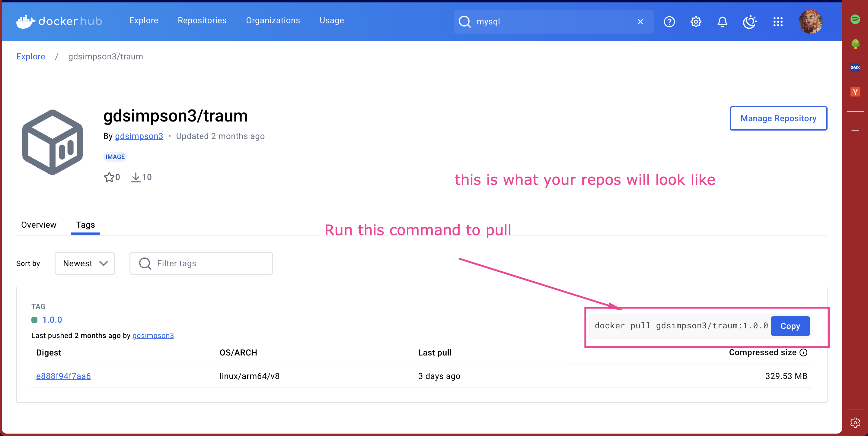Follow the Explore breadcrumb link
Screen dimensions: 868x436
tap(31, 57)
